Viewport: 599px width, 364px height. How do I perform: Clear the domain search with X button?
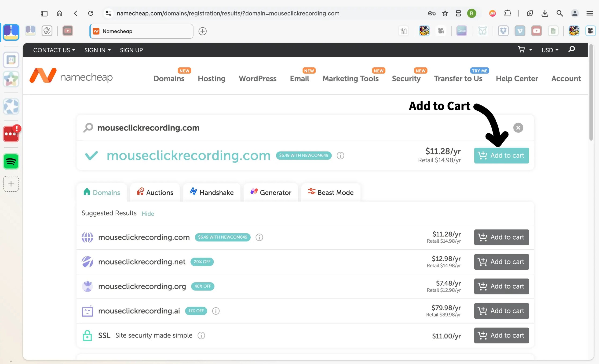point(518,128)
